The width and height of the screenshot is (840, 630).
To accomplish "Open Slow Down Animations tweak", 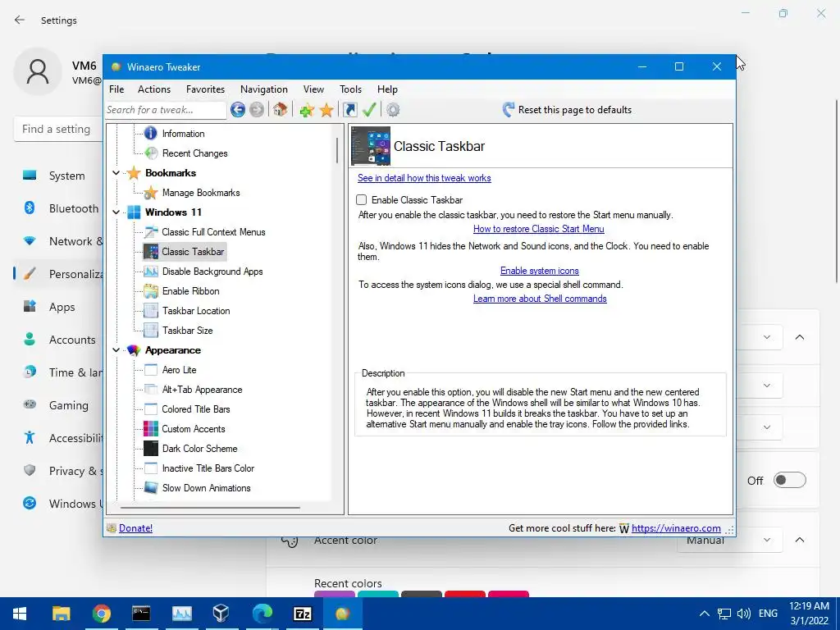I will [206, 488].
